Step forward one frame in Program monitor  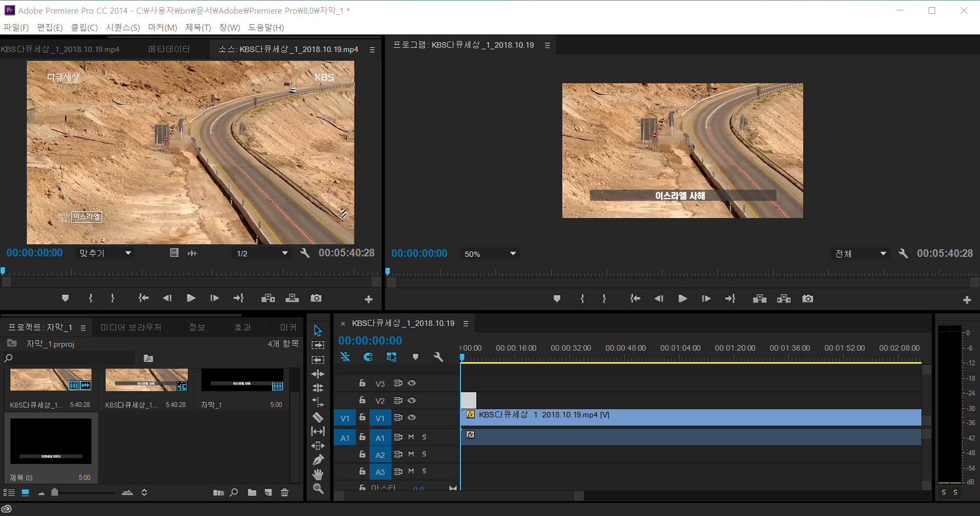tap(706, 299)
